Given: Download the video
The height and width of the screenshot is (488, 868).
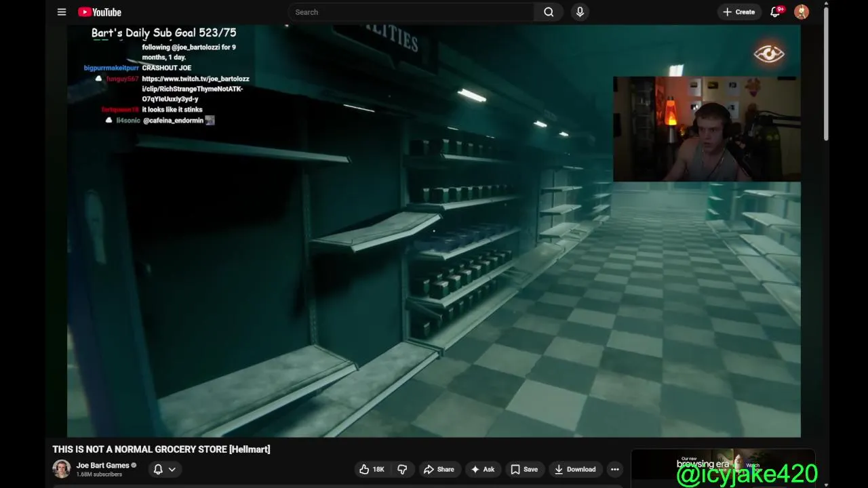Looking at the screenshot, I should pos(575,469).
